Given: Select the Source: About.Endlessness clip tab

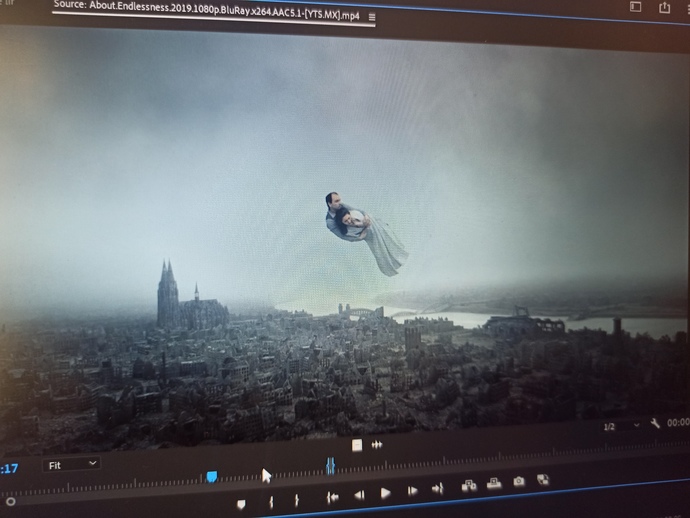Looking at the screenshot, I should pos(207,11).
